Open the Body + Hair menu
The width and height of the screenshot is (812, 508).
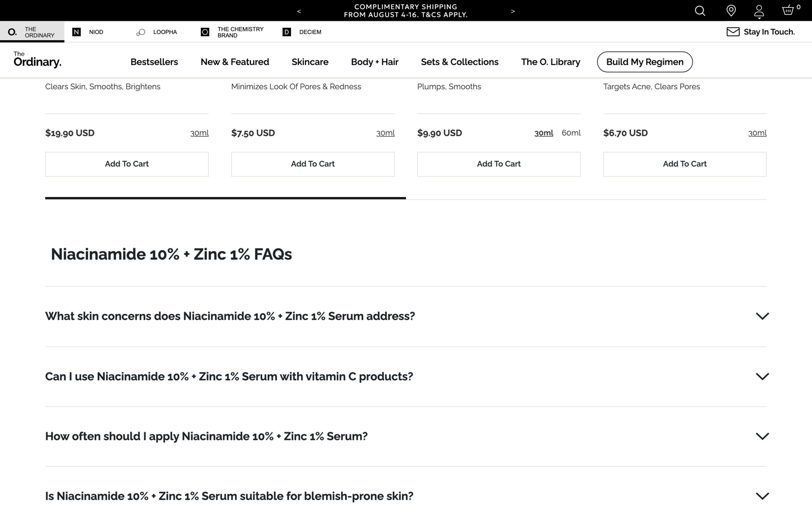(x=374, y=62)
